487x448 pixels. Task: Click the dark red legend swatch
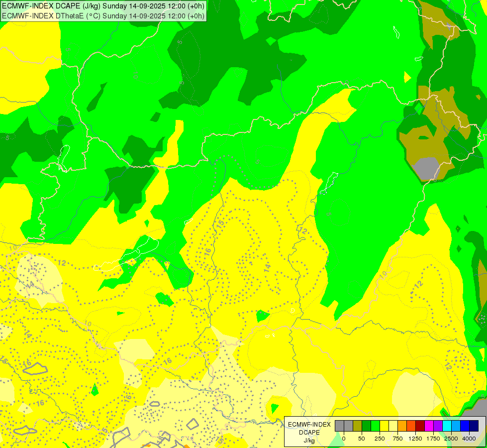click(x=420, y=426)
